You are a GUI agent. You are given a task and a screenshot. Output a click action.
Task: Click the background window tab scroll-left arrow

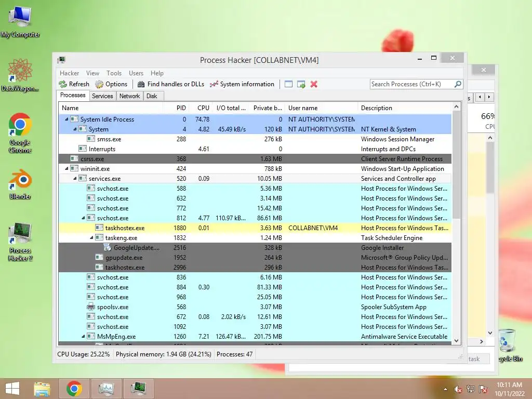click(480, 97)
